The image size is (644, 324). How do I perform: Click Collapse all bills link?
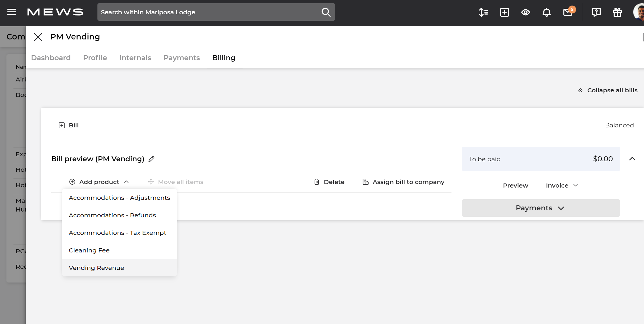click(x=608, y=90)
